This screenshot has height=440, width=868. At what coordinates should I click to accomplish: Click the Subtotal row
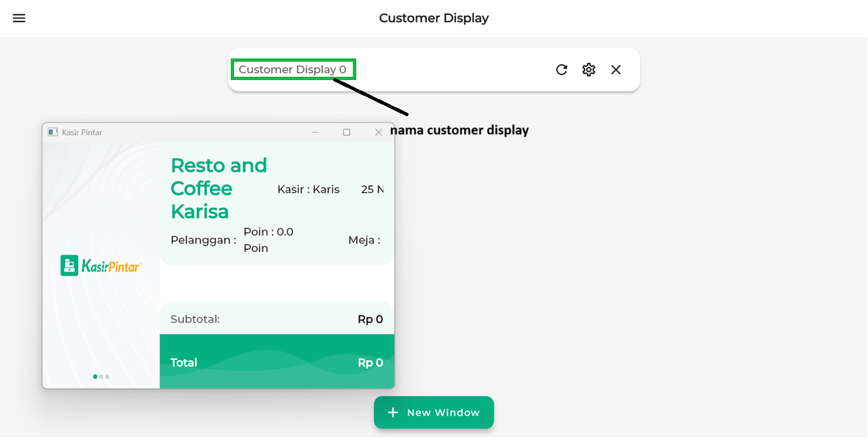(x=276, y=319)
